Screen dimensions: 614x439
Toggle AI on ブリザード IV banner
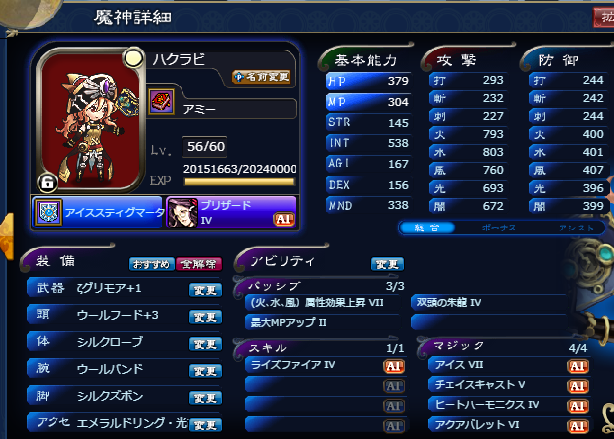(x=284, y=219)
